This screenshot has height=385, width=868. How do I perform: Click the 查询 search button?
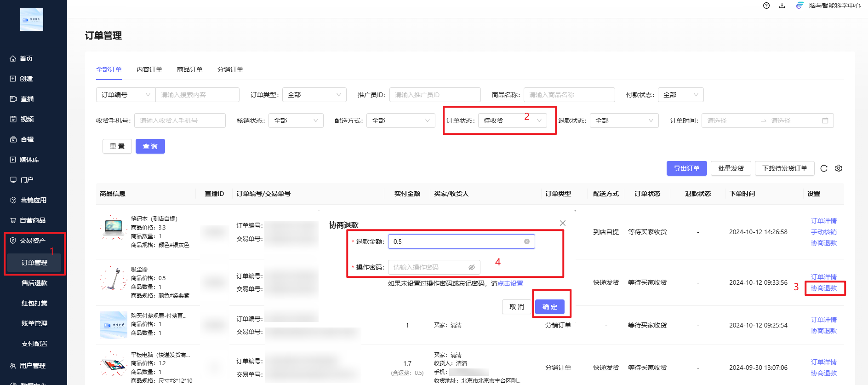[150, 146]
